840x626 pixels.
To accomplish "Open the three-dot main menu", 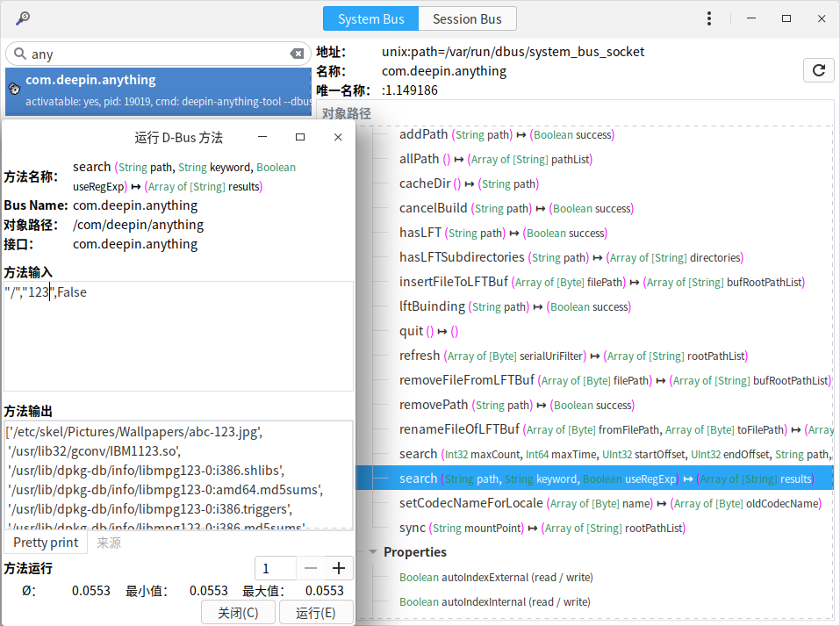I will [x=708, y=18].
